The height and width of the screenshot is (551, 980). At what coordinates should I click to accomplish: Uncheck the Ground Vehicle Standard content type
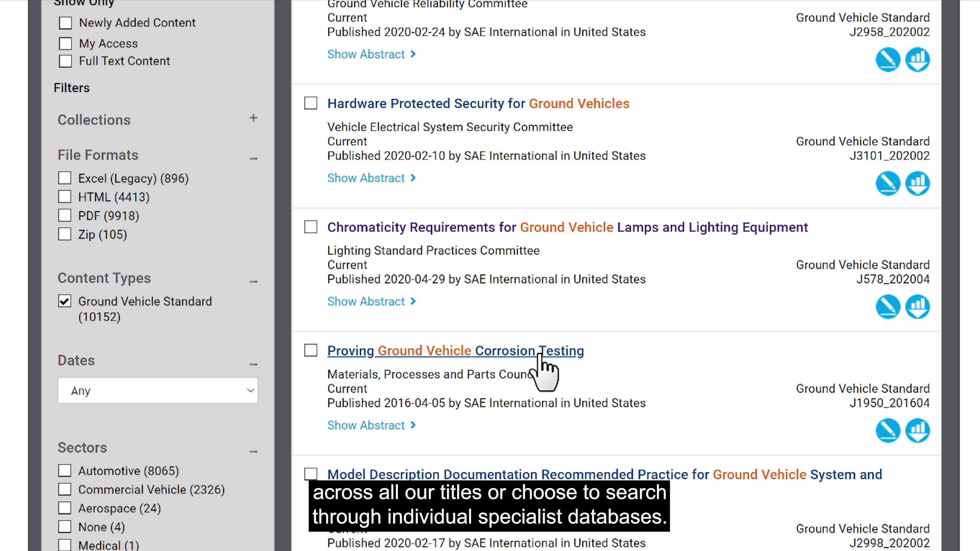point(65,301)
